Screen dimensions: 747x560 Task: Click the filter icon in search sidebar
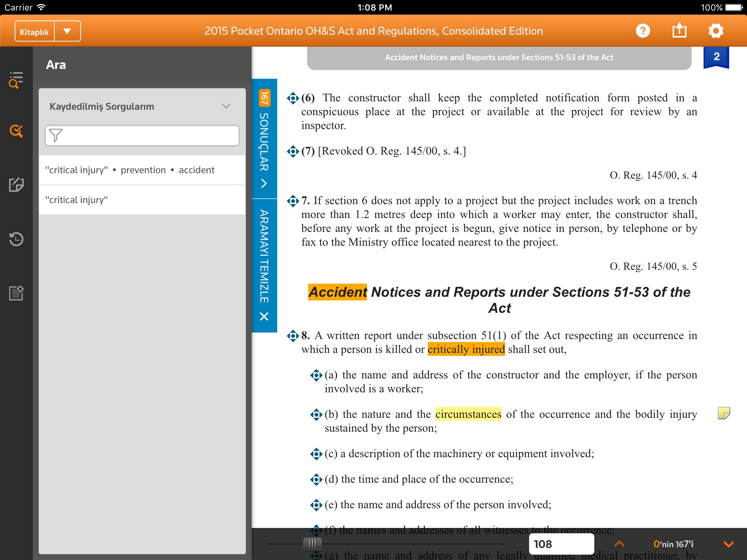click(x=59, y=135)
